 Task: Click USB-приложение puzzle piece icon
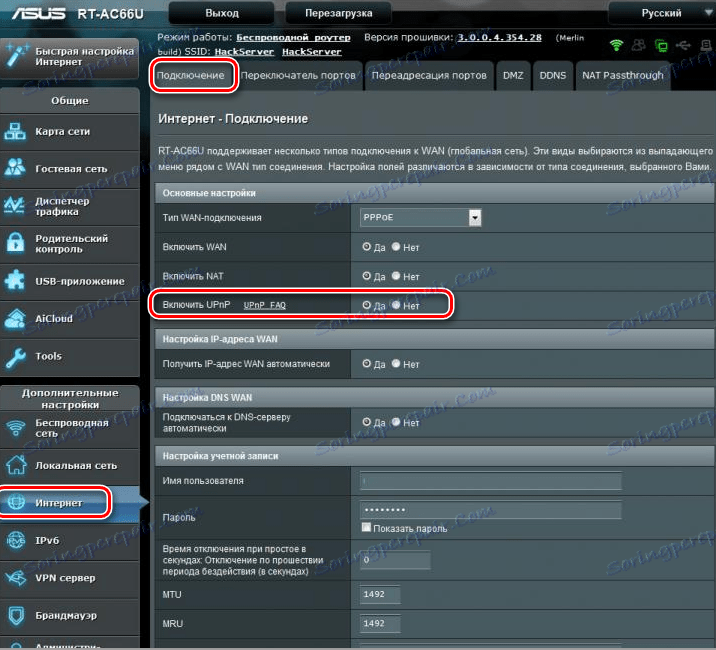click(15, 281)
